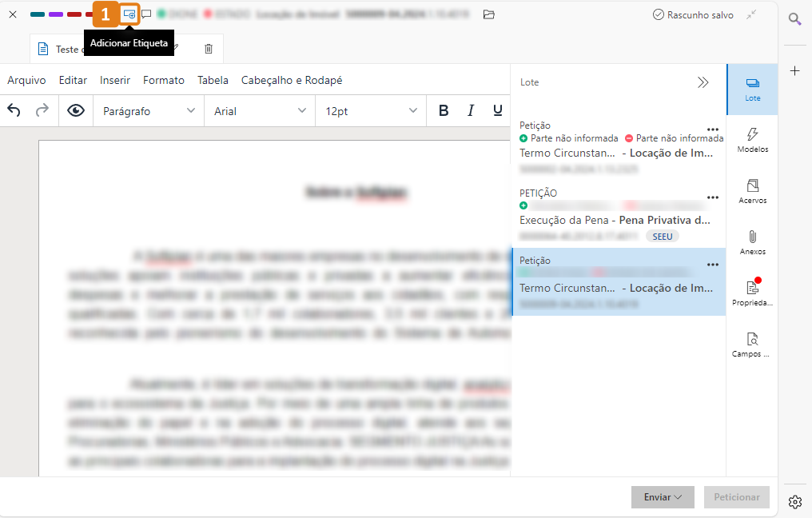Click the open folder icon in header
Image resolution: width=812 pixels, height=518 pixels.
[489, 14]
